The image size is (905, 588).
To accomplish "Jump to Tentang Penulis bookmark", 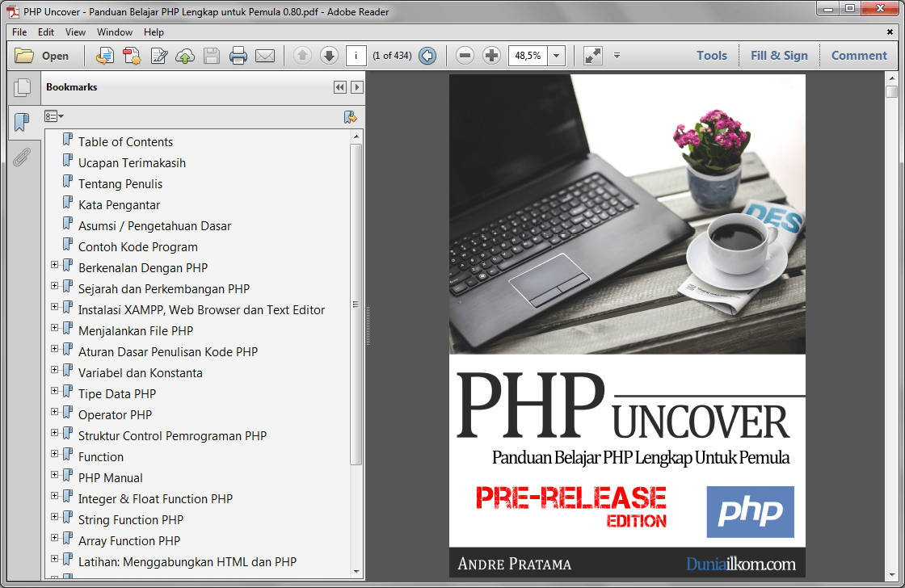I will coord(120,184).
